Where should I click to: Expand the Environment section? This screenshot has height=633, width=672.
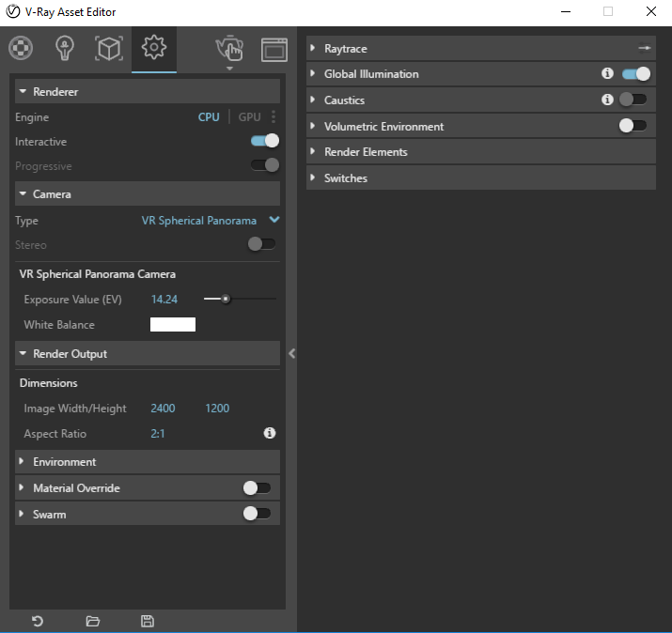click(x=148, y=462)
